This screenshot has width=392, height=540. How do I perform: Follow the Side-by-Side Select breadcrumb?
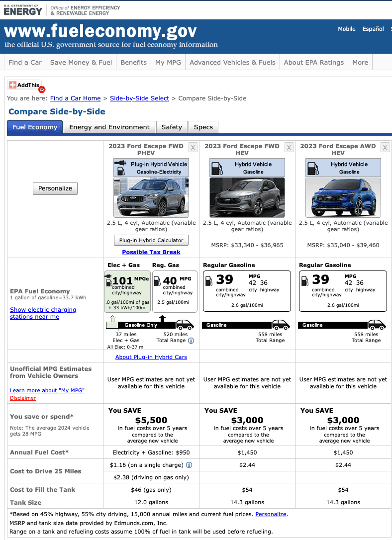tap(139, 98)
